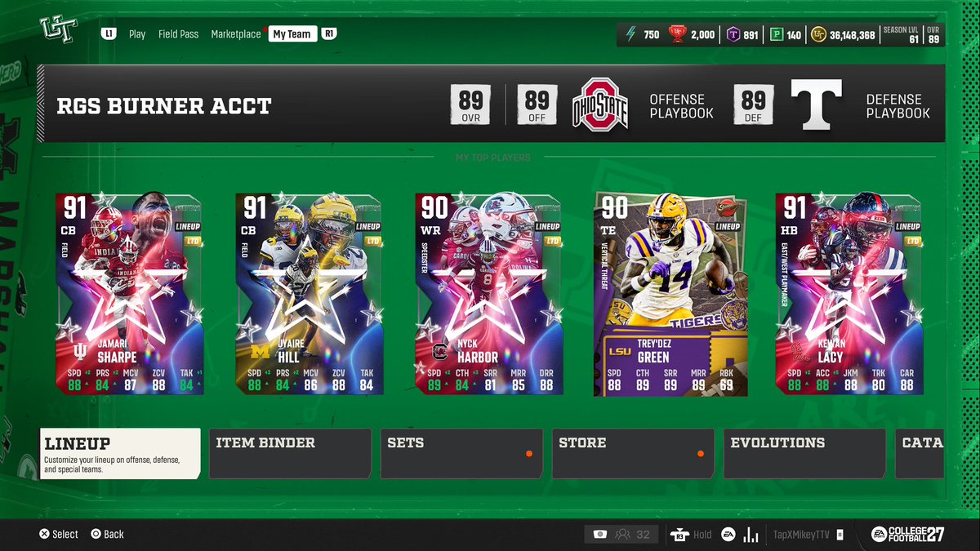This screenshot has width=980, height=551.
Task: Click the 89 OVR rating box
Action: [470, 104]
